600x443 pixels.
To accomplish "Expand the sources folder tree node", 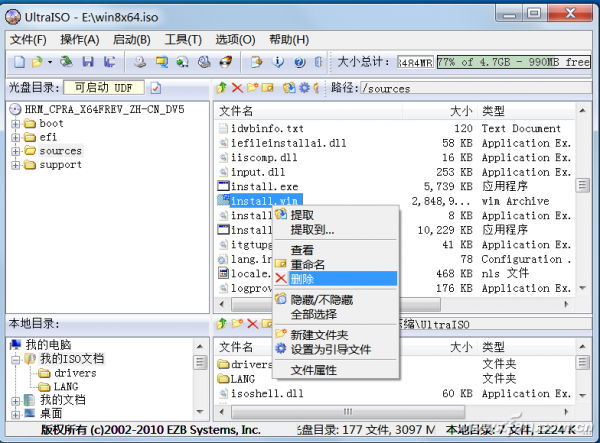I will pos(15,151).
